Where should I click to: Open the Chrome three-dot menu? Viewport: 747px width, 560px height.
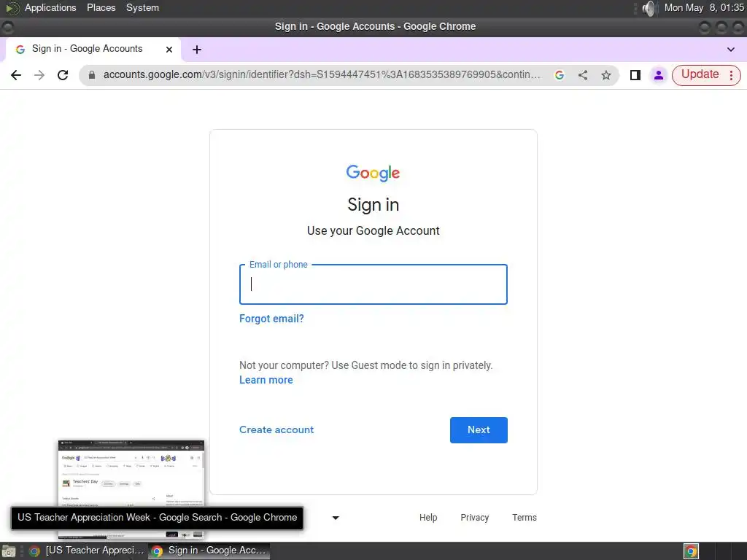tap(731, 75)
